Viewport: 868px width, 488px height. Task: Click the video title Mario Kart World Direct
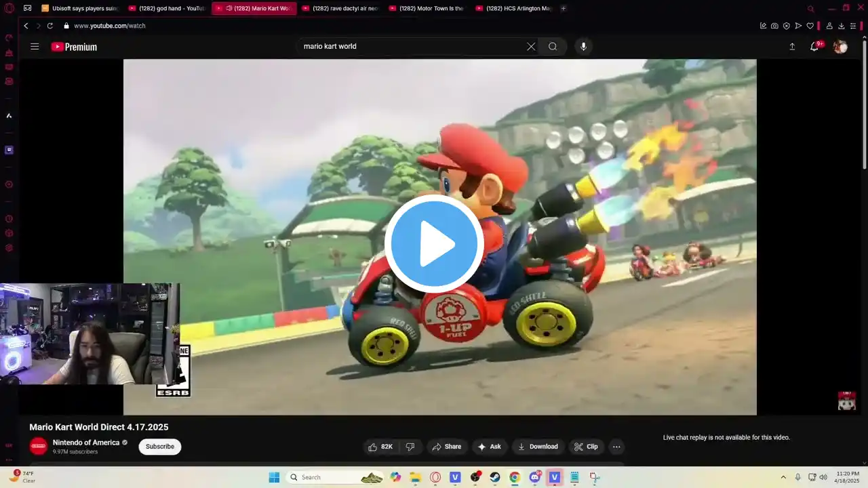click(99, 427)
